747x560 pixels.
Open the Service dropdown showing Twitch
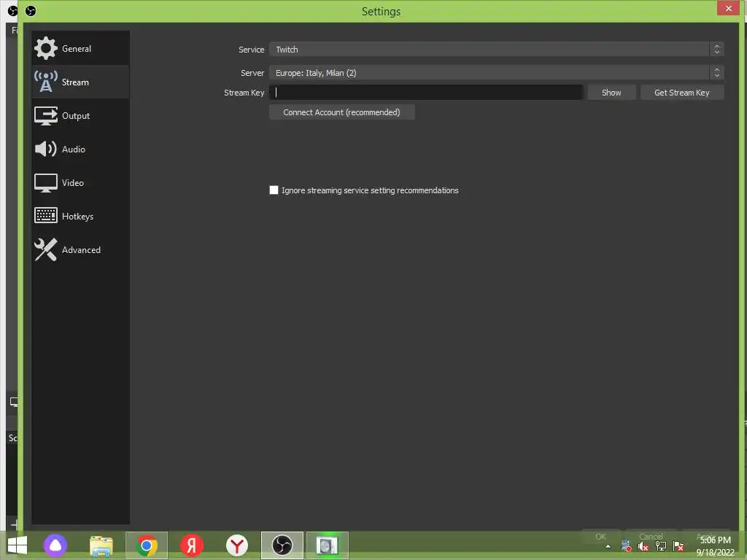click(x=496, y=49)
